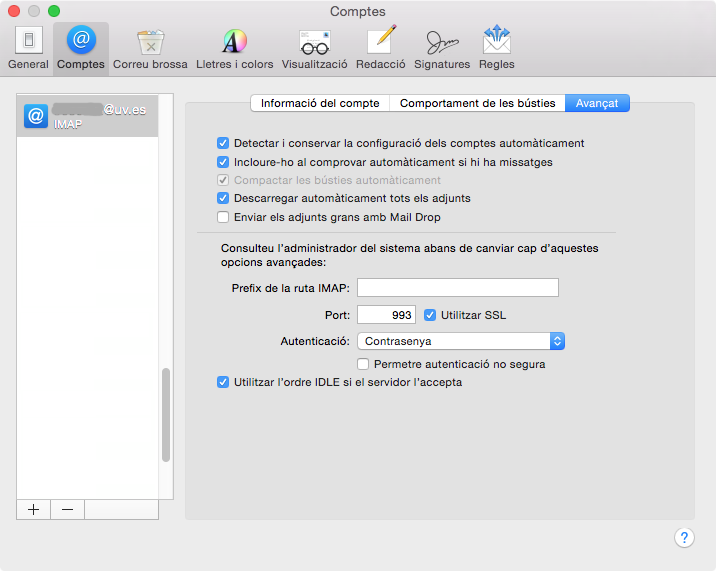Open the General preferences pane

[x=28, y=48]
